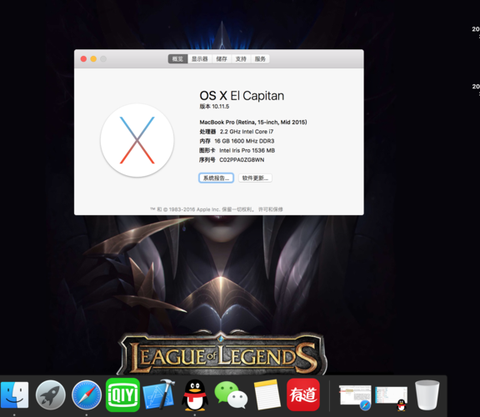The height and width of the screenshot is (417, 480).
Task: Open the yellow Notes app in Dock
Action: (x=267, y=395)
